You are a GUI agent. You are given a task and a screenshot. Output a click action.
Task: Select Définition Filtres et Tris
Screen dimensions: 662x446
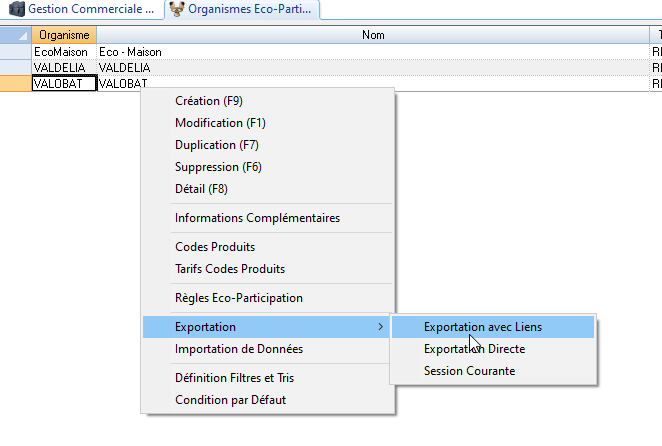234,378
